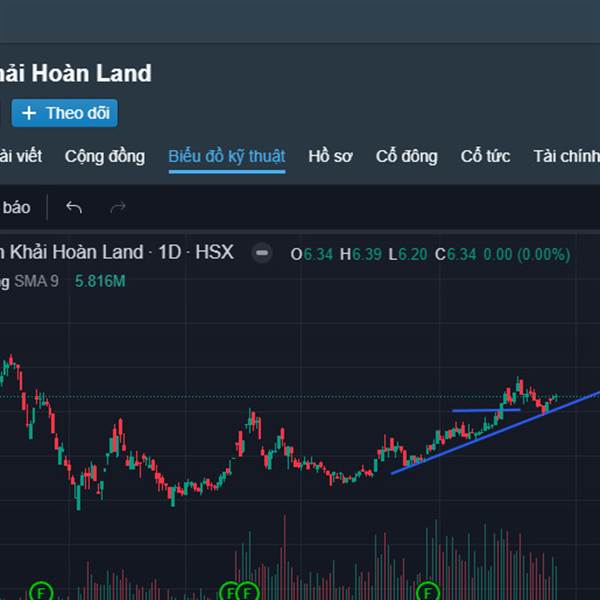Click the Theo dõi follow button
This screenshot has height=600, width=600.
click(x=64, y=113)
